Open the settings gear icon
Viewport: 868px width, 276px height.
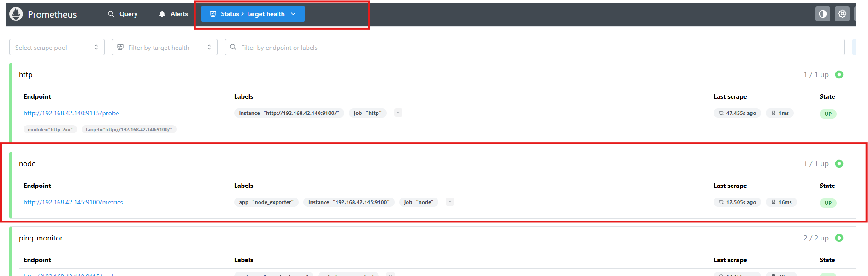(842, 14)
